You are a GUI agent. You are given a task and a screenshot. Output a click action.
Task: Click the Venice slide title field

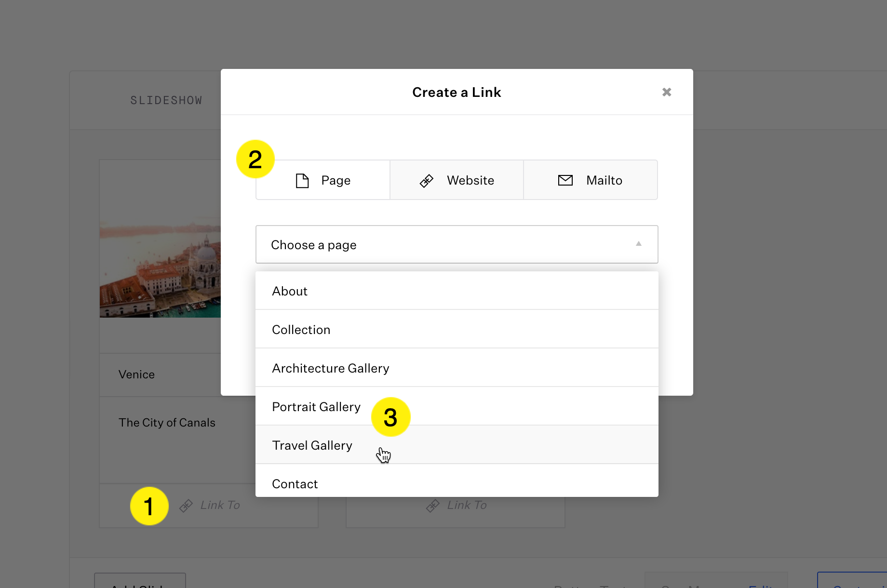click(x=160, y=374)
